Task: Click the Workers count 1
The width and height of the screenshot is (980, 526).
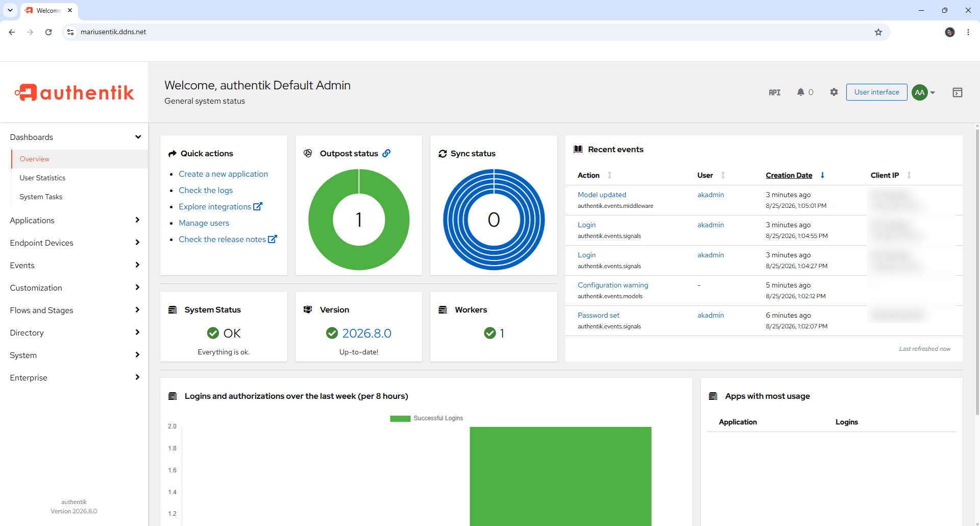Action: (x=502, y=333)
